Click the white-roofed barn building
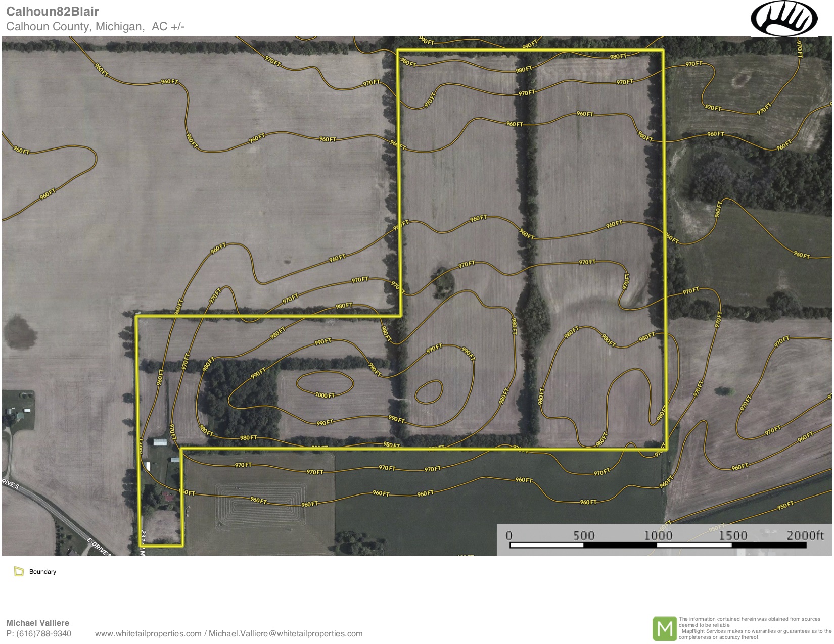834x644 pixels. point(160,442)
